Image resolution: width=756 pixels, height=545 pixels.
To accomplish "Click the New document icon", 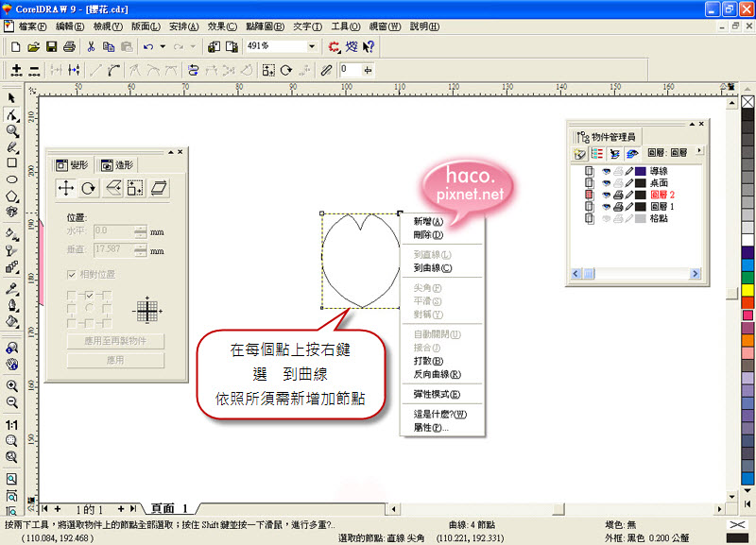I will click(x=15, y=46).
